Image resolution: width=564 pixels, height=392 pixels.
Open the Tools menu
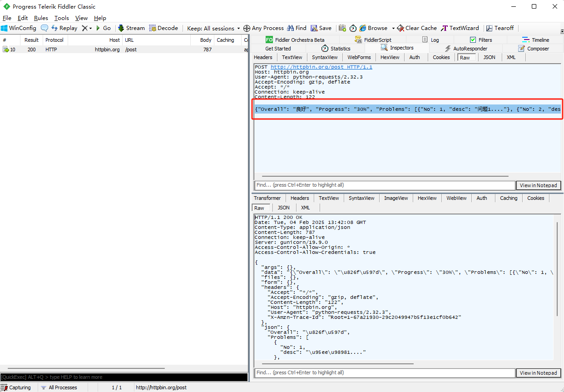[x=62, y=18]
